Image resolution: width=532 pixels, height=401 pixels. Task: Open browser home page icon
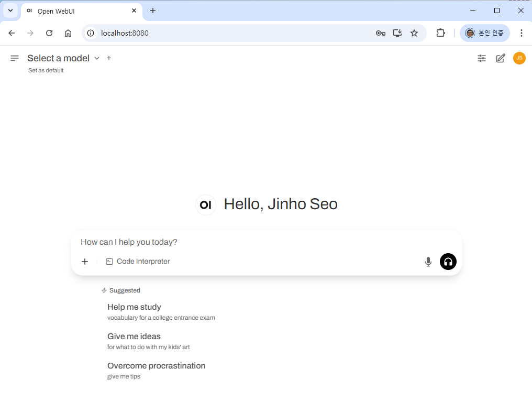68,33
